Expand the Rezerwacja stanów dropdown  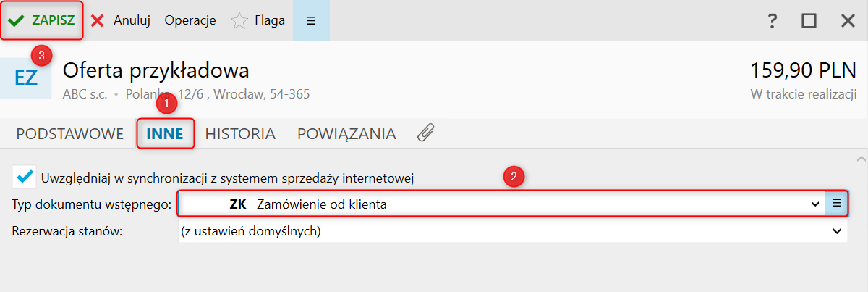(838, 232)
